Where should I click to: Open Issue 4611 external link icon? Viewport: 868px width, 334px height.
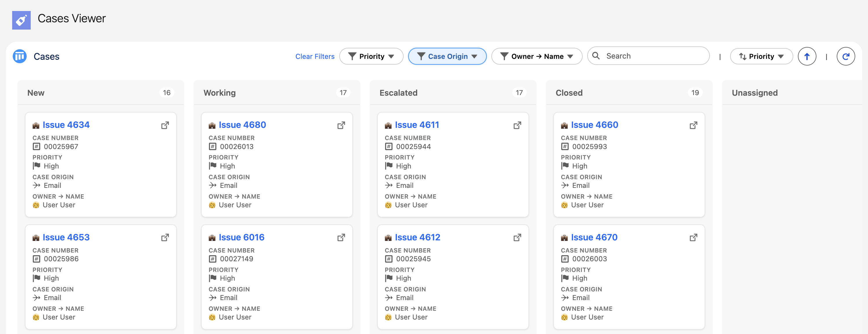click(517, 125)
